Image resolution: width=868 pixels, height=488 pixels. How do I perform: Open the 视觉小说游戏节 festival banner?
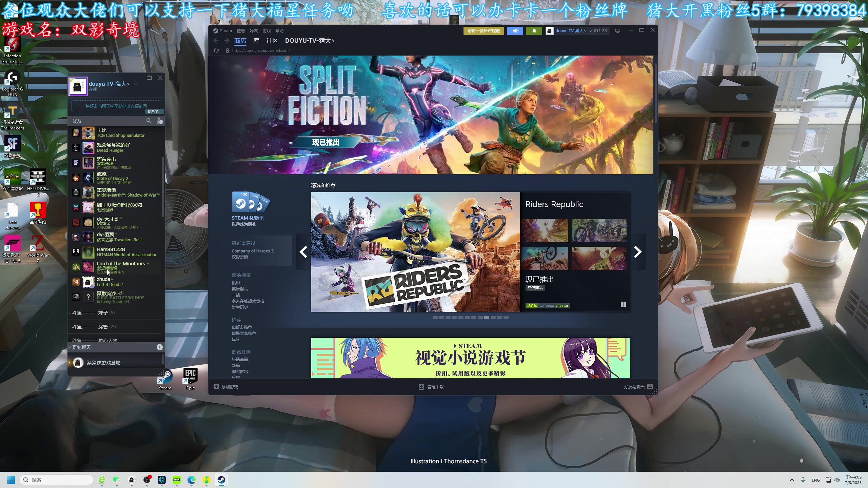click(470, 358)
